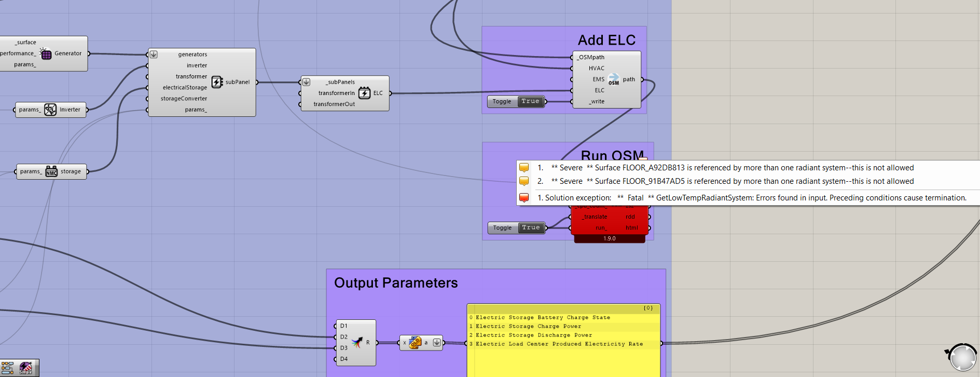This screenshot has width=980, height=377.
Task: Click the Simple markov widget icon
Action: (26, 368)
